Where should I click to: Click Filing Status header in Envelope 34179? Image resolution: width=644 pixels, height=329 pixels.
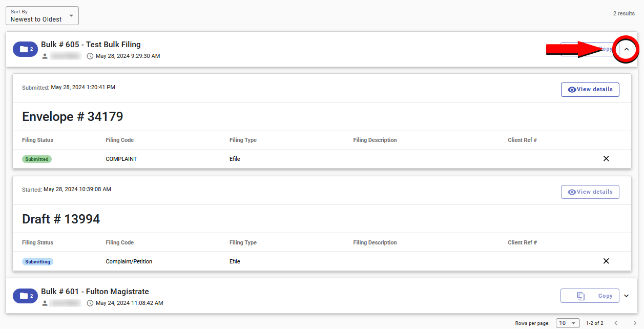[37, 140]
